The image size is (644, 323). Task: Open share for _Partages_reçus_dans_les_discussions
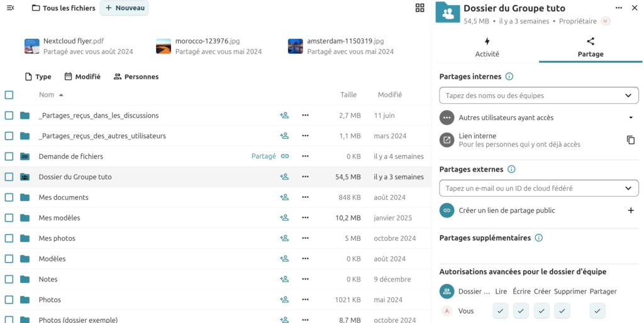284,116
